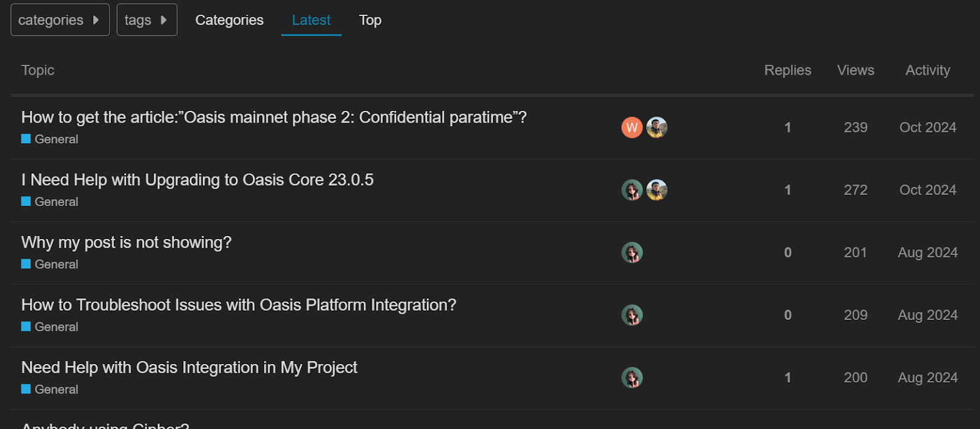980x429 pixels.
Task: Click General category badge under Confidential paratime topic
Action: pos(50,139)
